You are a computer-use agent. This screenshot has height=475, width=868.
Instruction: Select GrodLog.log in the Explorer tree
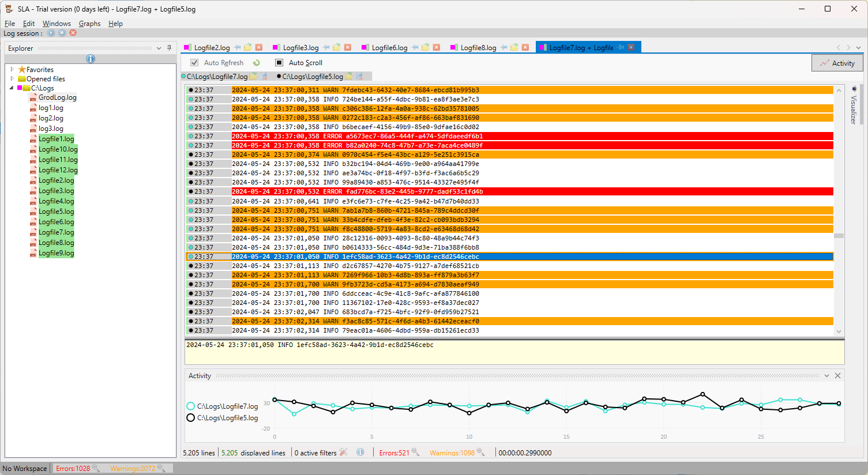(x=57, y=97)
